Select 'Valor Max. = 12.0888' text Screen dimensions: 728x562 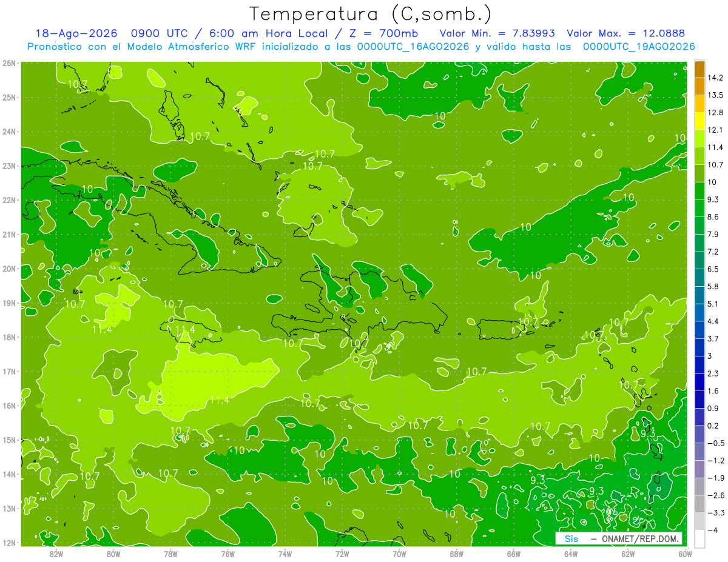(x=627, y=33)
